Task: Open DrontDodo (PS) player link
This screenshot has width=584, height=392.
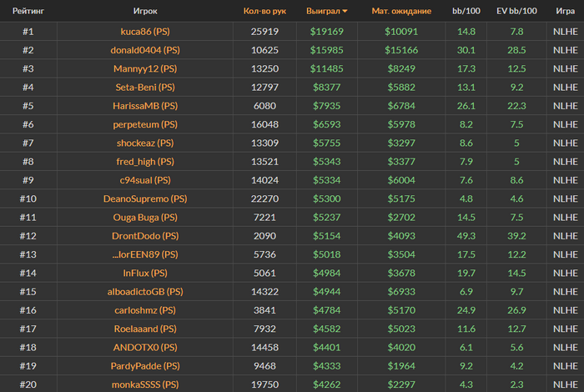Action: (x=145, y=236)
